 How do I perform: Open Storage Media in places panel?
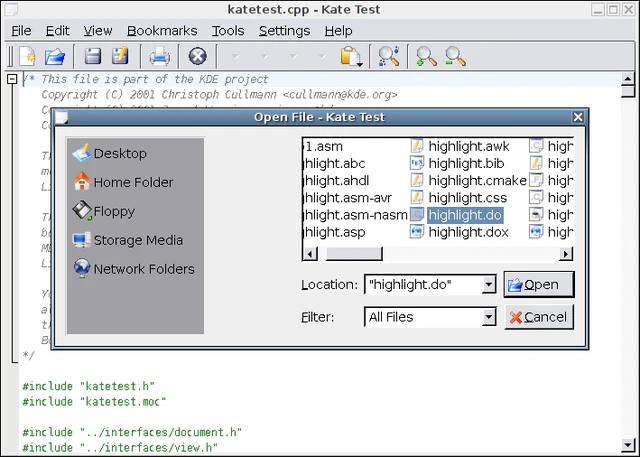[128, 240]
